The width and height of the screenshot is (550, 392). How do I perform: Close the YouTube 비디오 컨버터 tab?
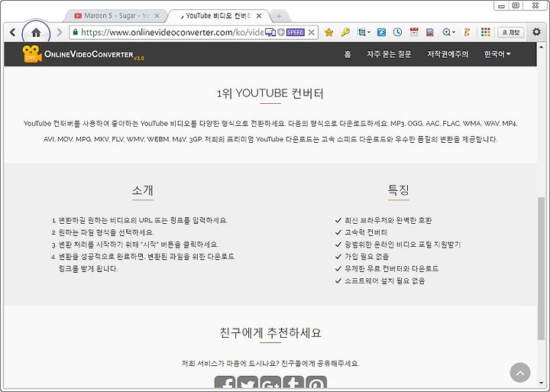point(258,16)
